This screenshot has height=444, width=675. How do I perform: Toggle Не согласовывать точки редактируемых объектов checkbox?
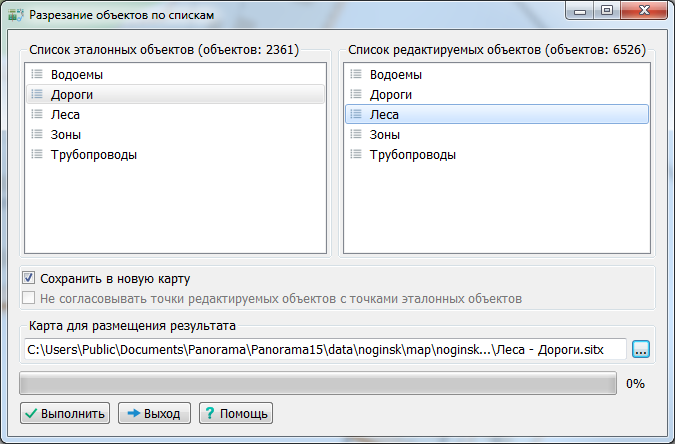(x=29, y=298)
